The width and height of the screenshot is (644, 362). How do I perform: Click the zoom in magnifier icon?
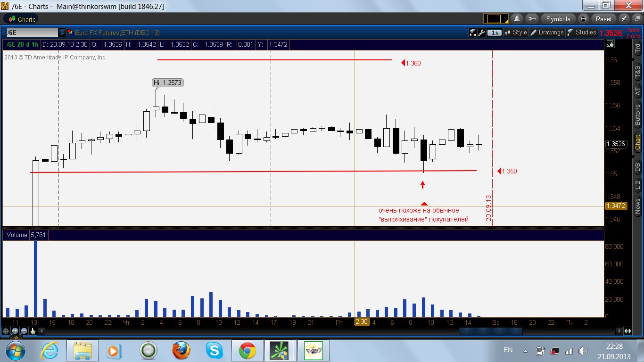(15, 331)
